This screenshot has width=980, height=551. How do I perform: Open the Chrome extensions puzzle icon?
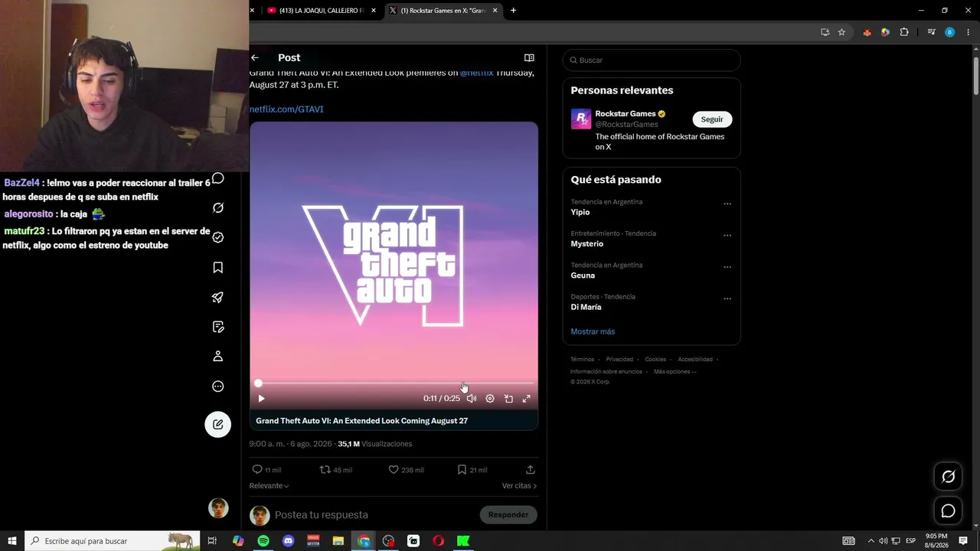(x=904, y=32)
